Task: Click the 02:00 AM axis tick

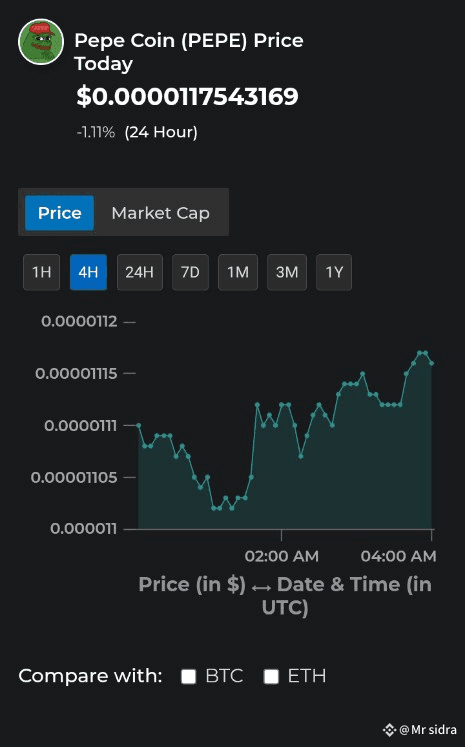Action: (281, 535)
